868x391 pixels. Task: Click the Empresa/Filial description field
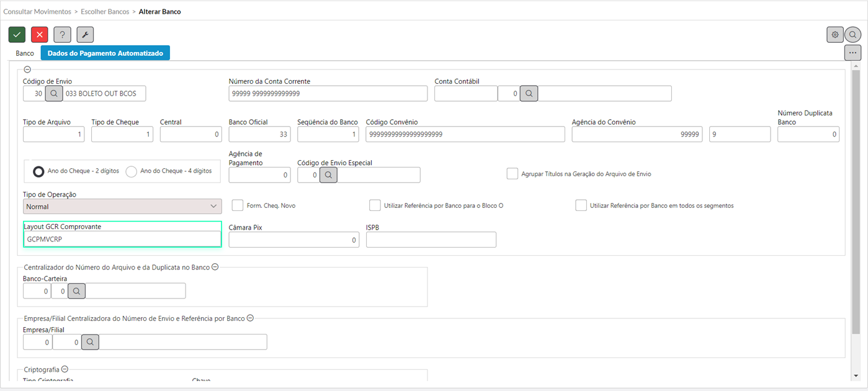coord(183,341)
